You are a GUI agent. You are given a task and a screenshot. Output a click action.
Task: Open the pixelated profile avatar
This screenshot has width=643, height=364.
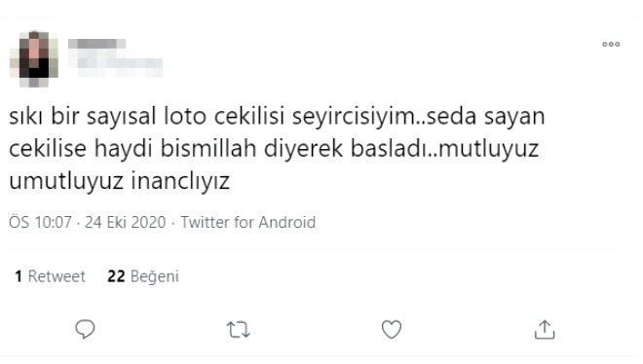34,59
